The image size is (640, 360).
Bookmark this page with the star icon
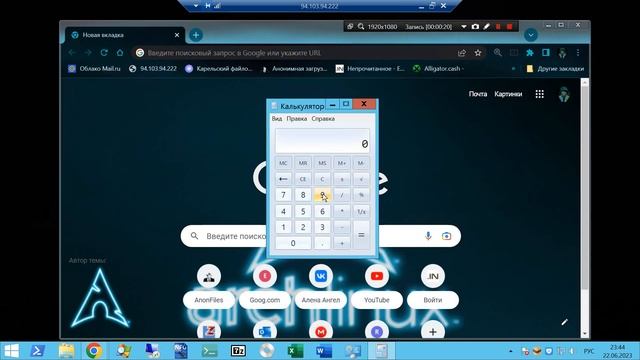(x=478, y=53)
